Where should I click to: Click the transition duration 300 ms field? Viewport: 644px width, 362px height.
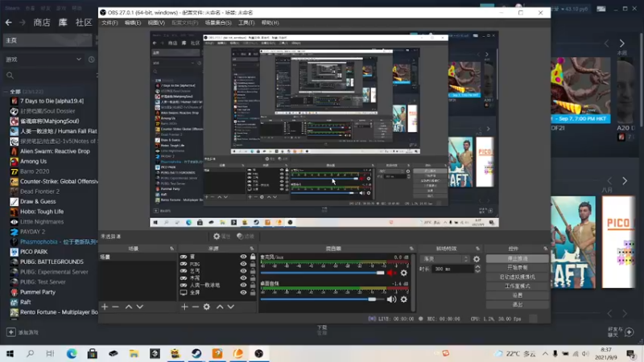452,269
